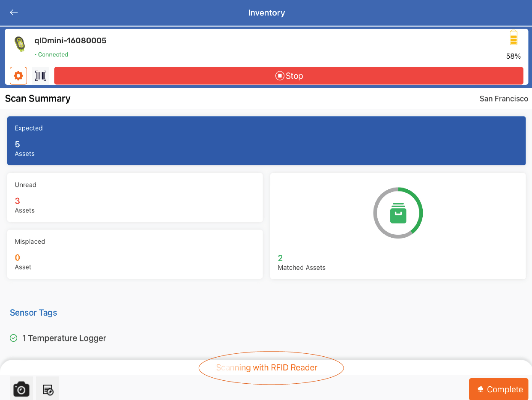Tap the Scanning with RFID Reader status text

pyautogui.click(x=266, y=367)
